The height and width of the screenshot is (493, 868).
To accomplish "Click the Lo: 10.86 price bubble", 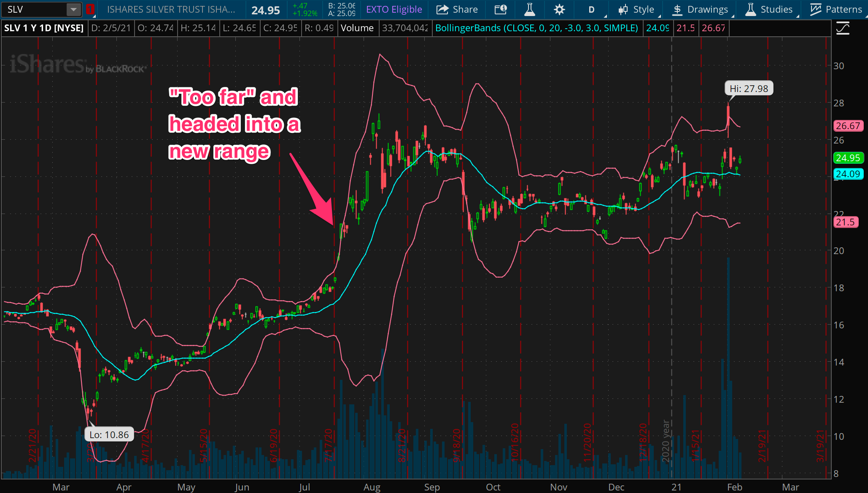I will click(109, 435).
